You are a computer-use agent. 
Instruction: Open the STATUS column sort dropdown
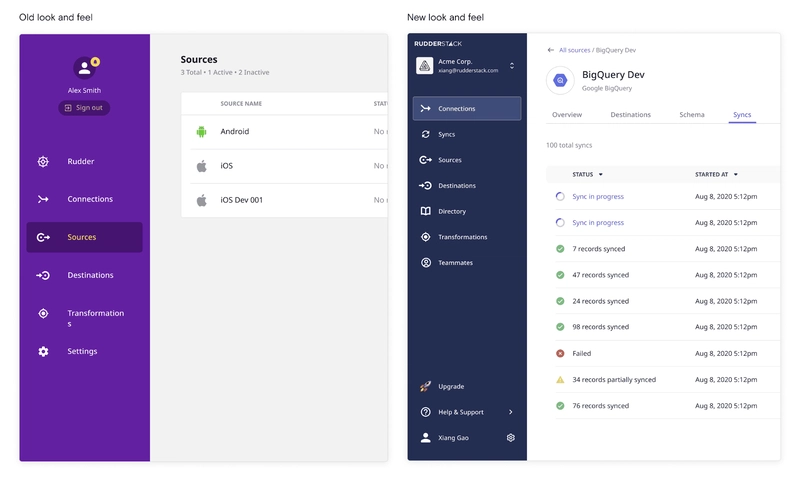[x=601, y=174]
